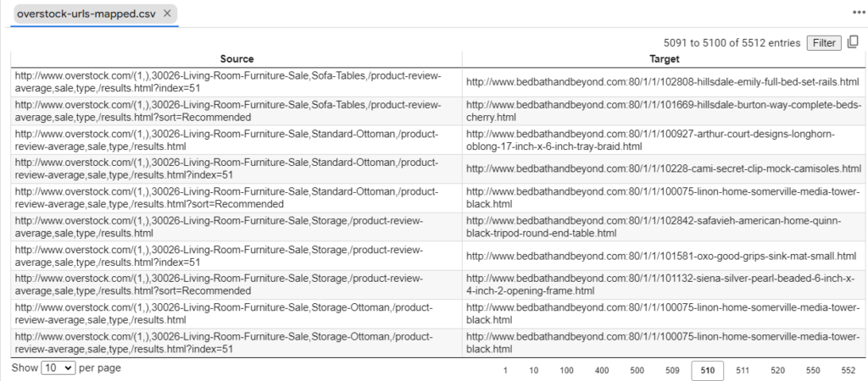Image resolution: width=868 pixels, height=381 pixels.
Task: Click the '5091 to 5100 of 5512 entries' text
Action: coord(732,43)
